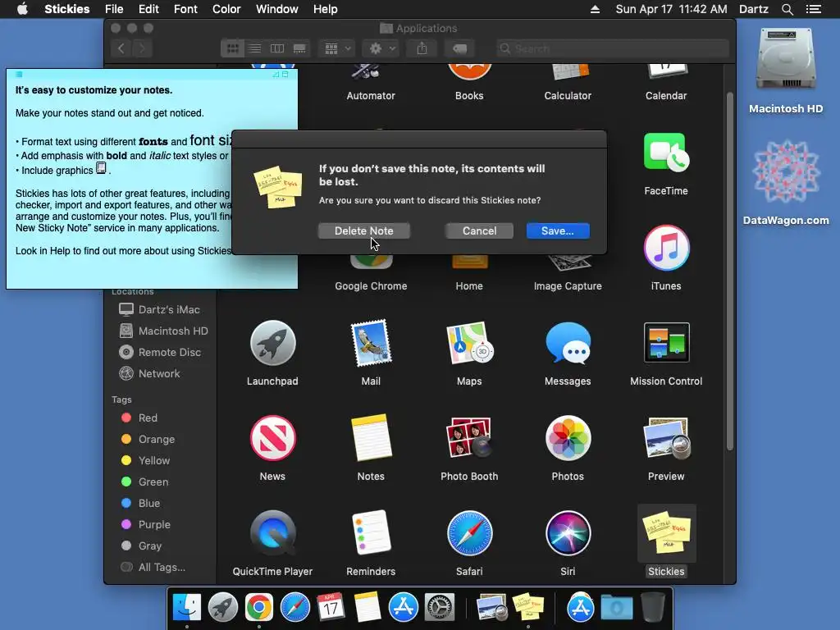Open the Finder action gear dropdown
840x630 pixels.
pyautogui.click(x=381, y=48)
